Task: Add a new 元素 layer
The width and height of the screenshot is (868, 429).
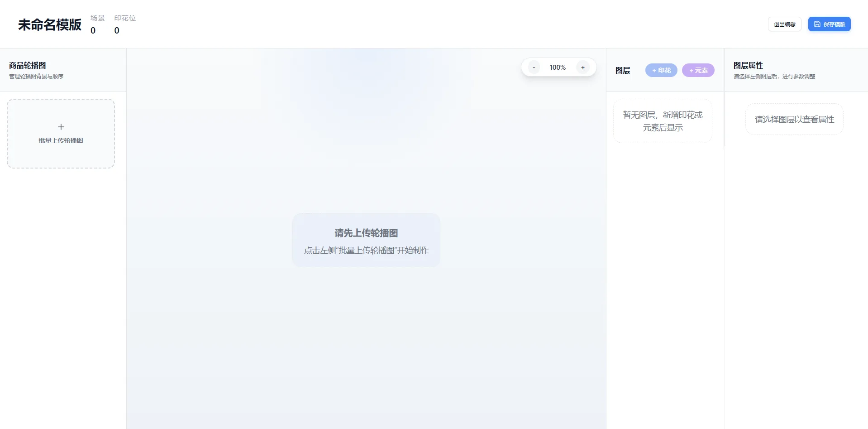Action: coord(698,70)
